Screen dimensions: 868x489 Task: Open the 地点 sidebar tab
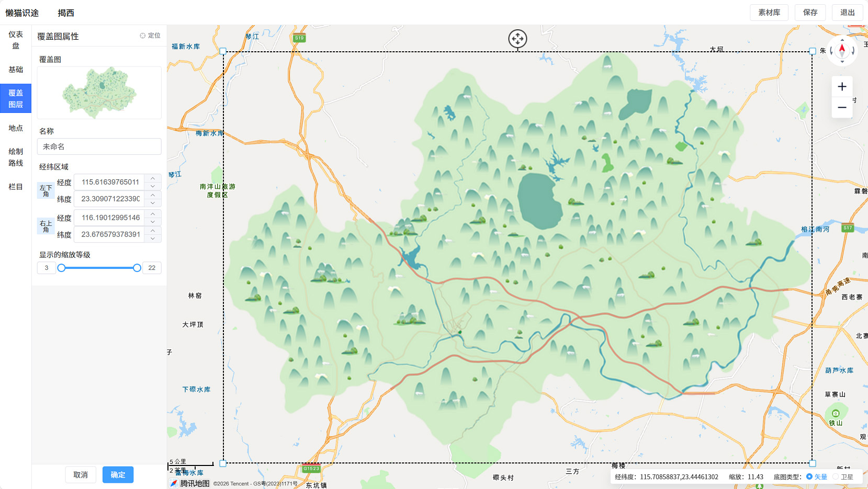click(x=16, y=128)
